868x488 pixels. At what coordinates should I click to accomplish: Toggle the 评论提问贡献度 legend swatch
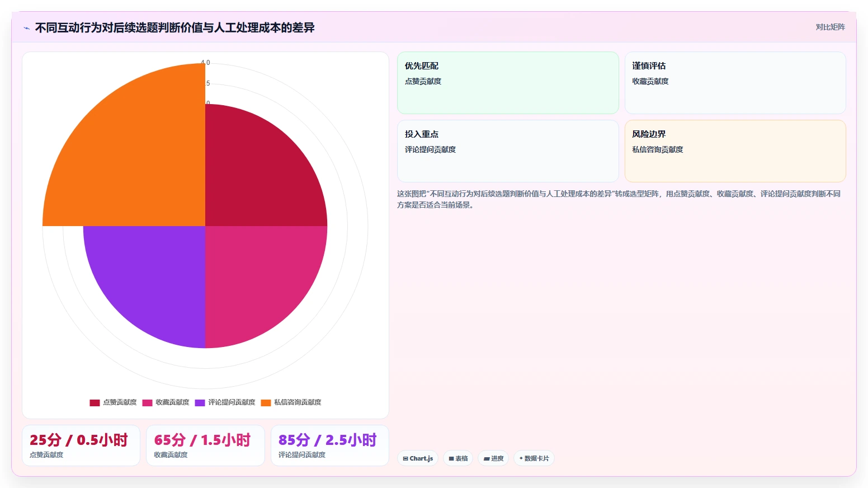point(200,402)
